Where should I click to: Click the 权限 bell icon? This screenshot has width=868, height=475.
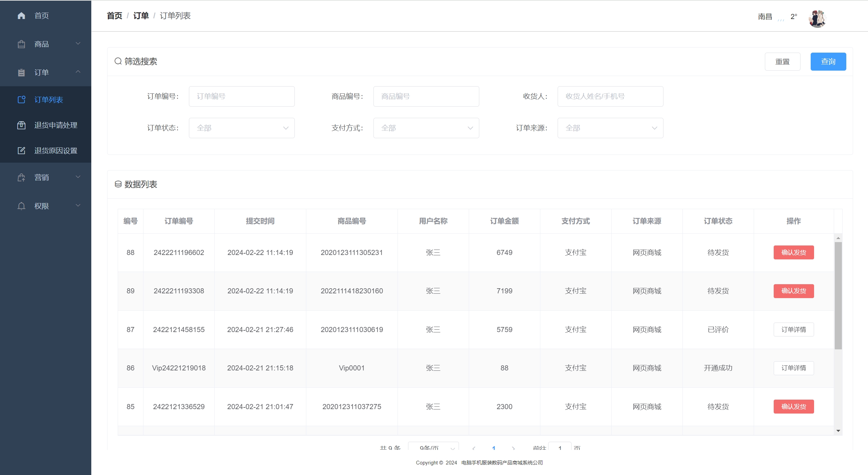[x=21, y=206]
